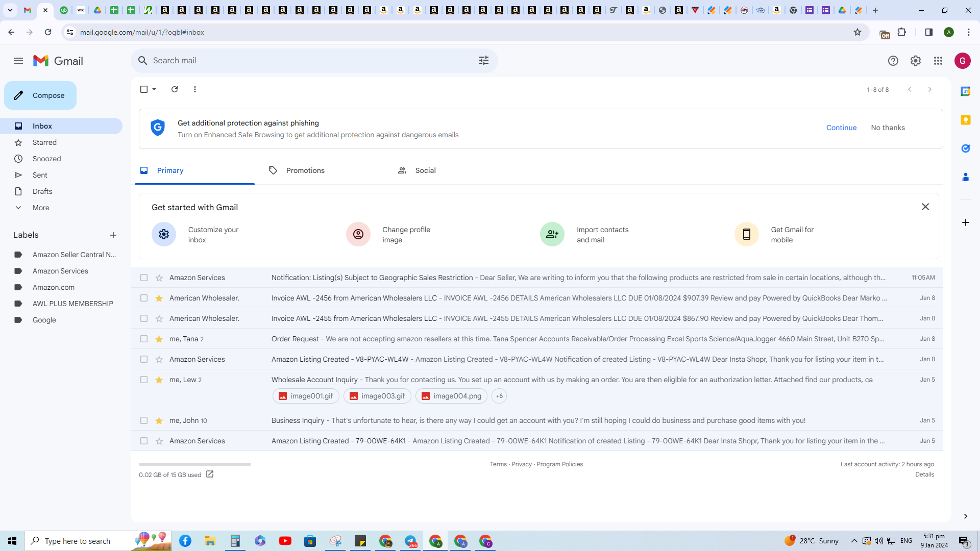Unstar the Invoice AWL -2456 email

tap(159, 298)
